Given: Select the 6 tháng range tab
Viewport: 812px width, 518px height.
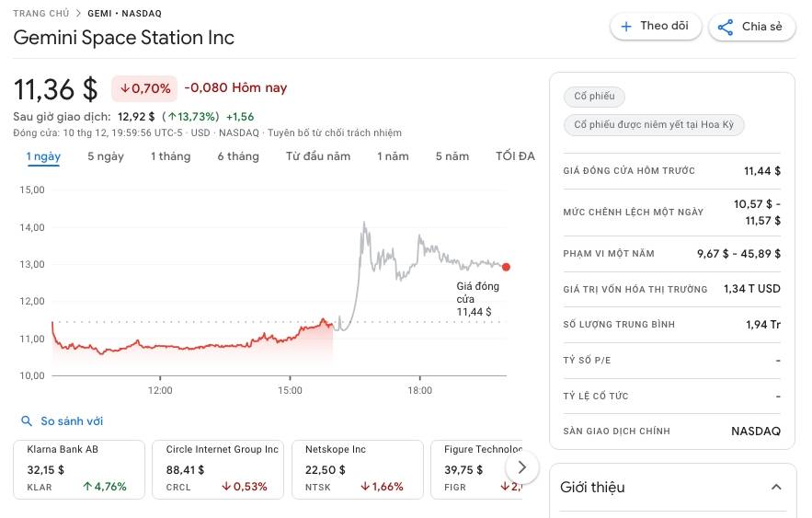Looking at the screenshot, I should pyautogui.click(x=238, y=156).
